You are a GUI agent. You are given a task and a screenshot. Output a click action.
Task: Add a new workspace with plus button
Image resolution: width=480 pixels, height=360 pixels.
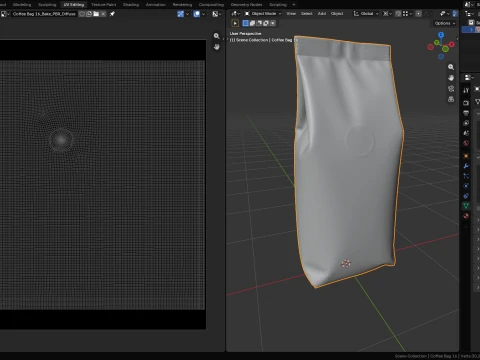pyautogui.click(x=294, y=5)
